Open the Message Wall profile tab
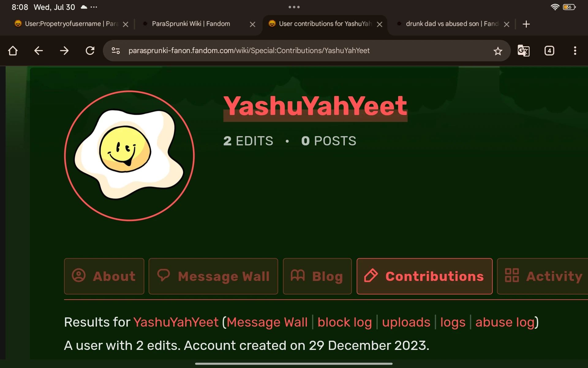588x368 pixels. tap(213, 276)
